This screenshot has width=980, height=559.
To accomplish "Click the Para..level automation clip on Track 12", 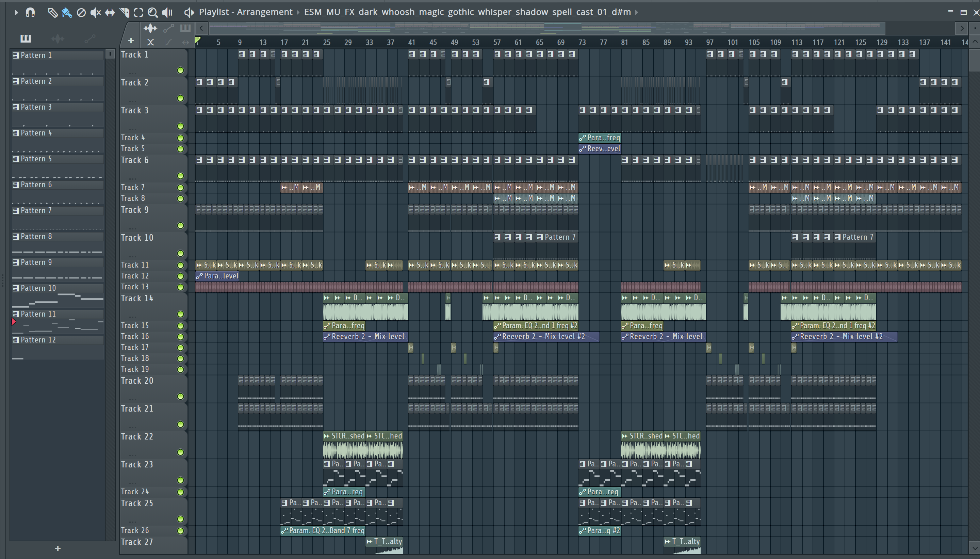I will (217, 276).
